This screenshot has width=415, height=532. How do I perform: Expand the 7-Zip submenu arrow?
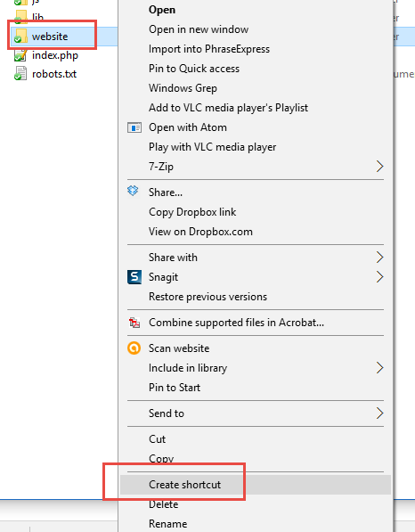[x=379, y=167]
